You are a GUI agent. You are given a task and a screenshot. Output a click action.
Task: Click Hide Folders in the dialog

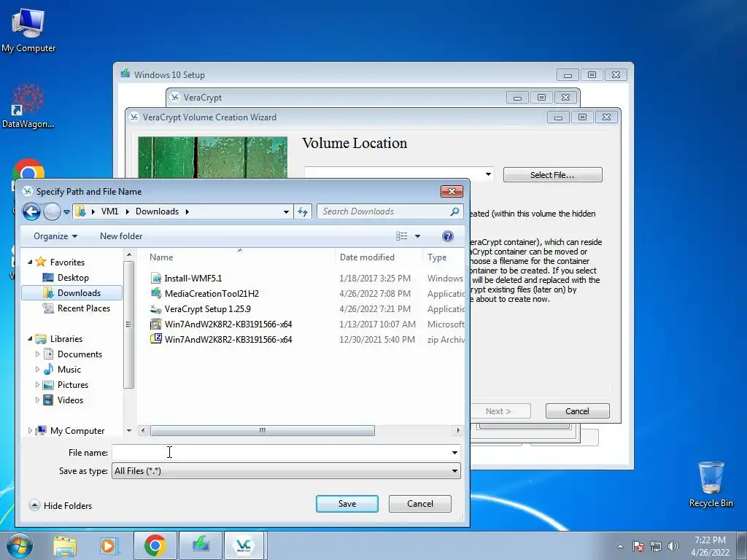click(x=61, y=506)
